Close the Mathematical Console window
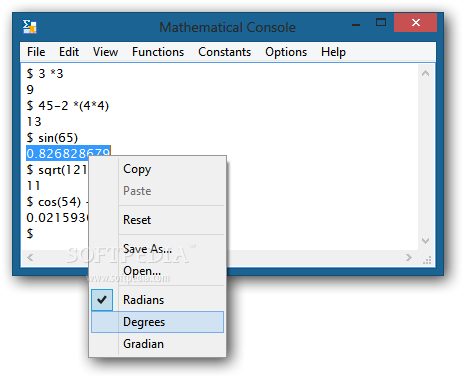 coord(415,23)
